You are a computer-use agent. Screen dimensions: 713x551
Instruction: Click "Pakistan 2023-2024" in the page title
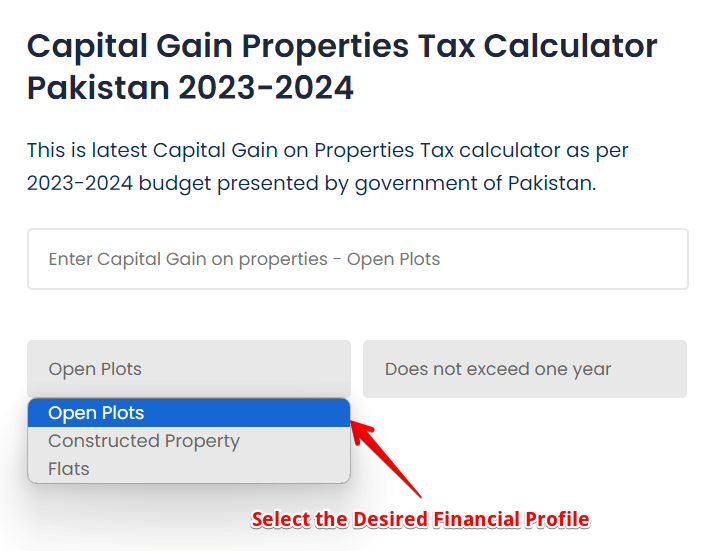(x=190, y=88)
